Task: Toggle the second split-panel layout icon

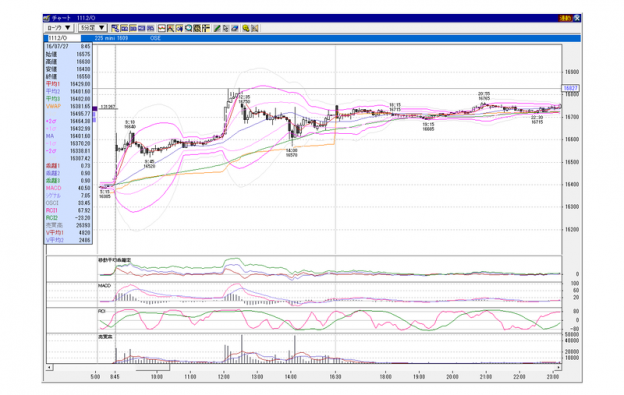Action: click(124, 28)
